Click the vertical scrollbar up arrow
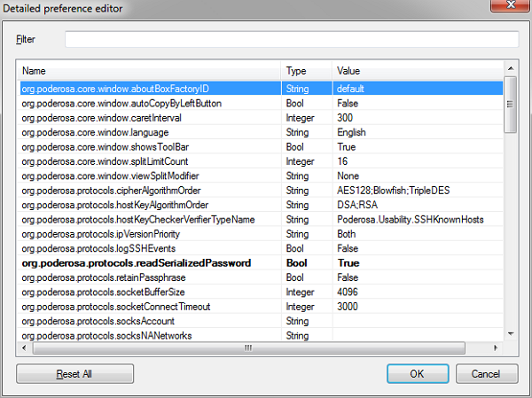532x398 pixels. point(511,68)
